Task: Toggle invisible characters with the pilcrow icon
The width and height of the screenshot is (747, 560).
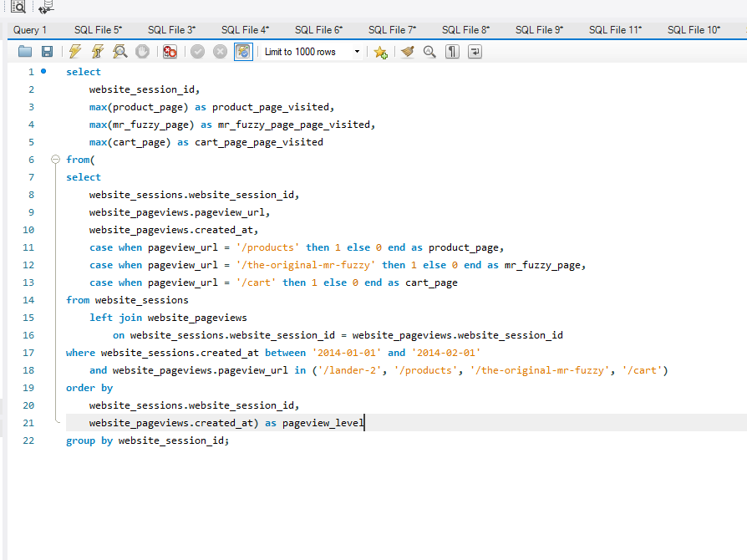Action: (x=452, y=52)
